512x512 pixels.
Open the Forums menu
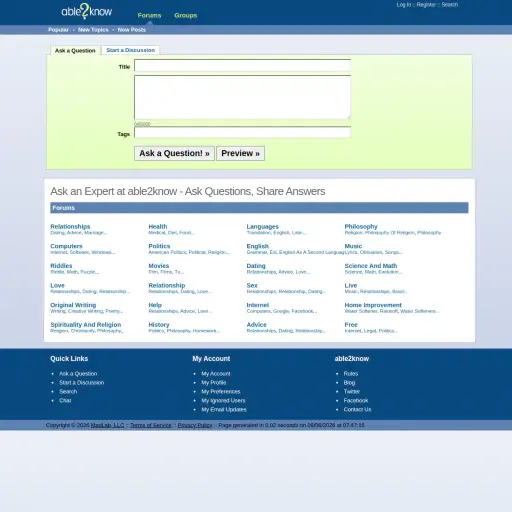[x=149, y=15]
